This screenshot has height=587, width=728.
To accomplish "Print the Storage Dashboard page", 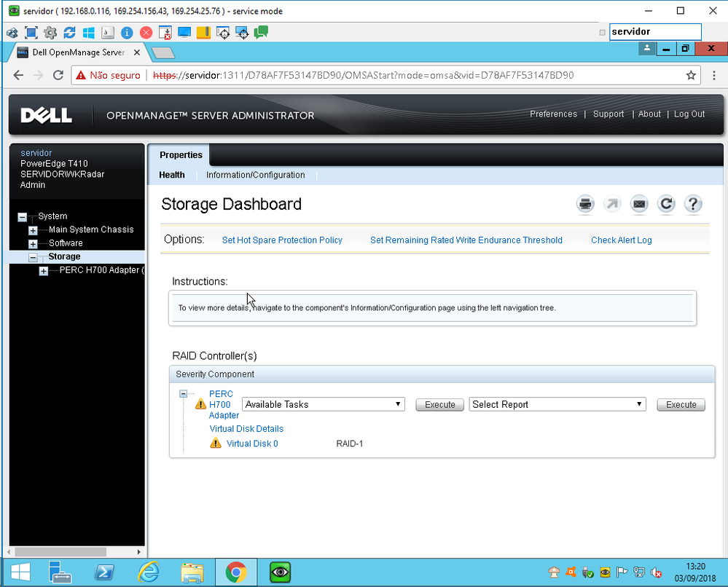I will 585,204.
